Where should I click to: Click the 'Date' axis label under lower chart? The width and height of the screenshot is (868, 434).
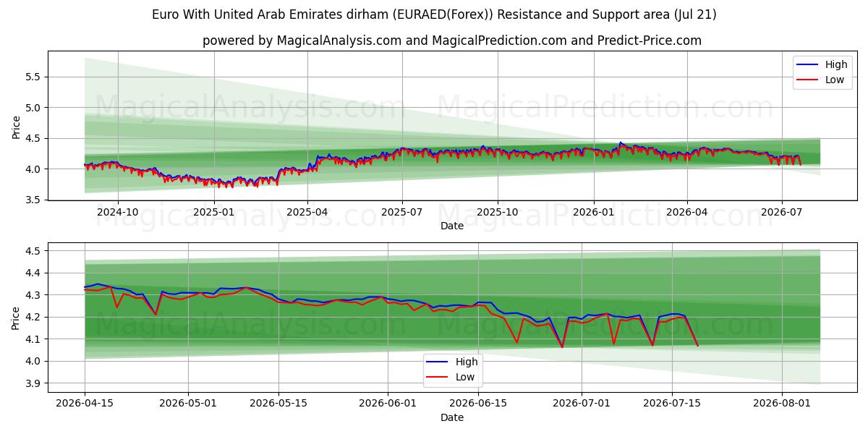pos(452,417)
